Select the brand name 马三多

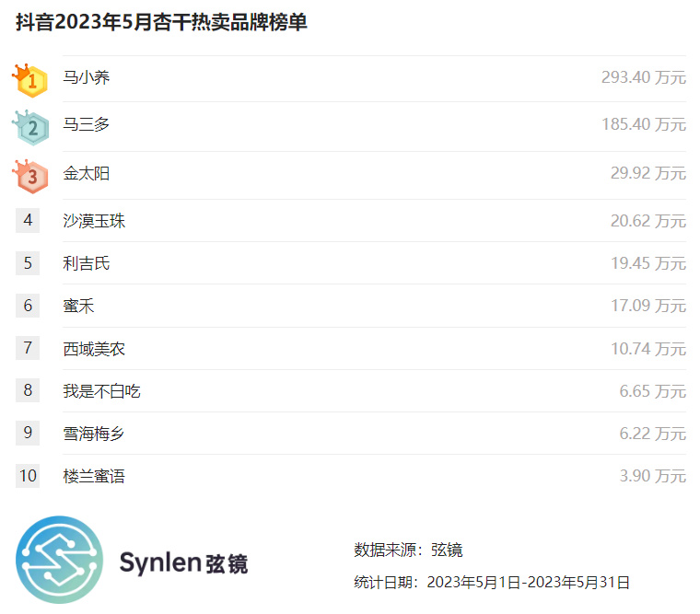(x=87, y=124)
